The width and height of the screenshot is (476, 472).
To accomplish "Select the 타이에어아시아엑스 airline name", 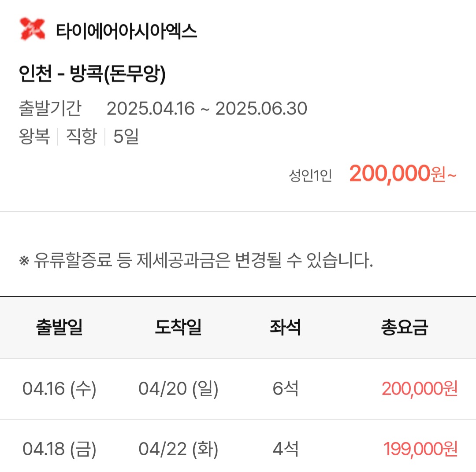I will [126, 31].
